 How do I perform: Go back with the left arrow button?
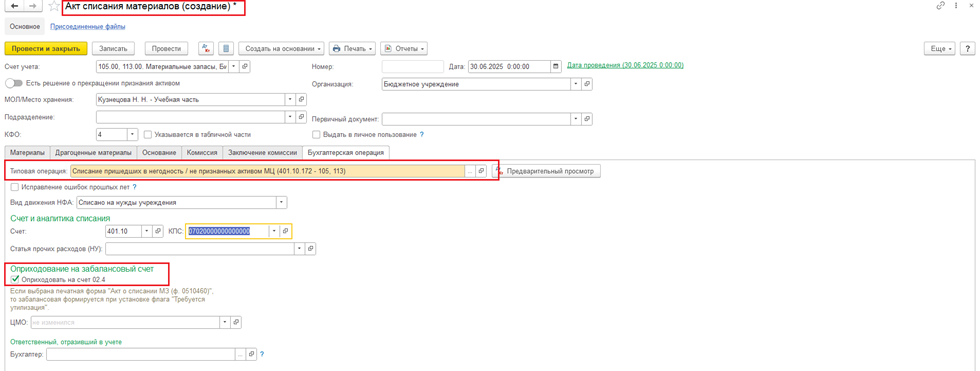(14, 6)
